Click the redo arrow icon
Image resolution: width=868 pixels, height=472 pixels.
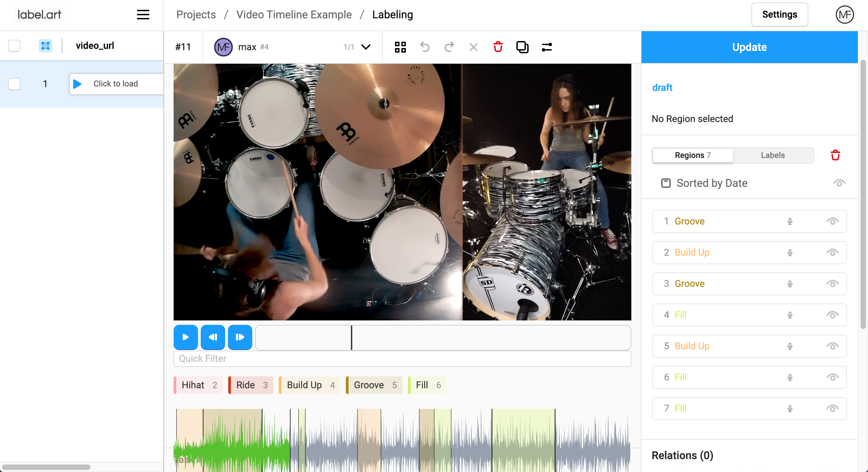pos(449,47)
